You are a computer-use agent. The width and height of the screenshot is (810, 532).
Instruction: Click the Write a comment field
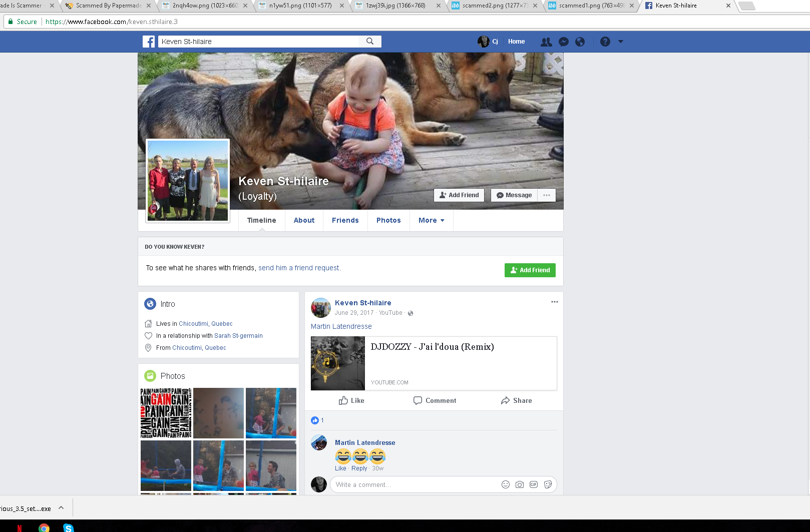click(x=416, y=484)
